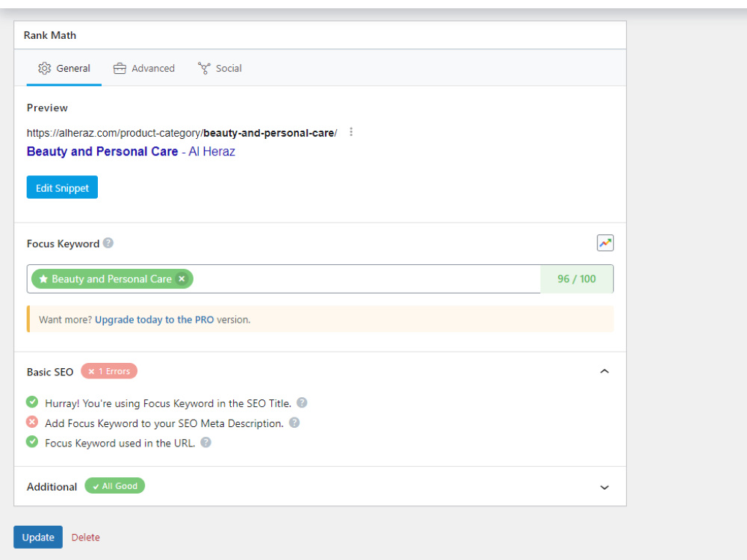The image size is (747, 560).
Task: Open help for SEO Meta Description check
Action: [294, 423]
